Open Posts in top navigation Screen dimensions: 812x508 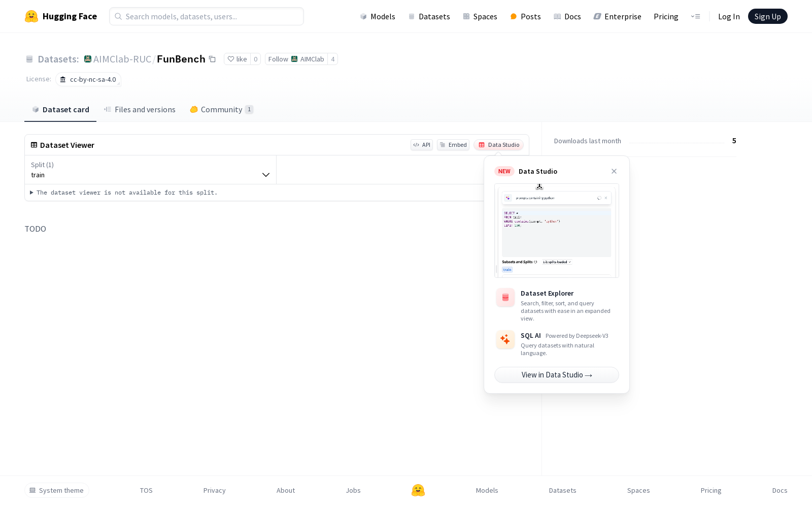pyautogui.click(x=525, y=16)
